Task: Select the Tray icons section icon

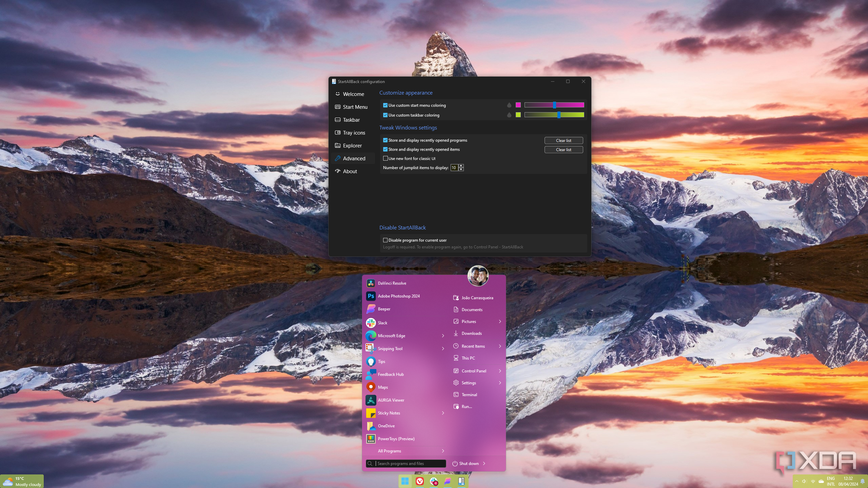Action: [338, 133]
